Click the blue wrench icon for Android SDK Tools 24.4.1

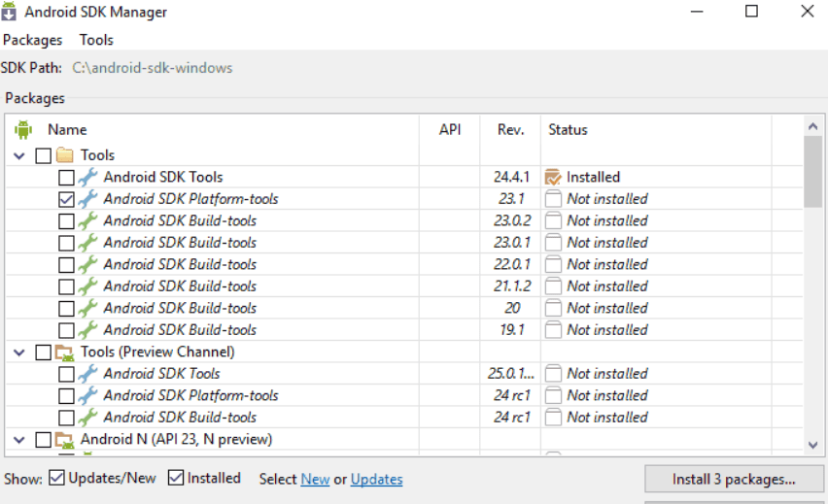[87, 177]
